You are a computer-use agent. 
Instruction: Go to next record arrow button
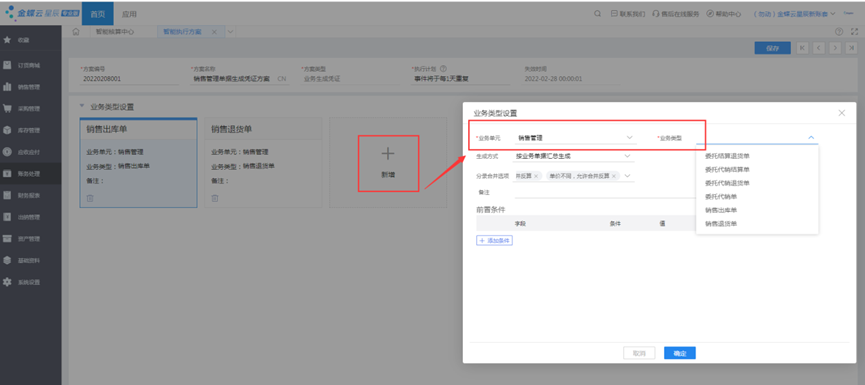[834, 48]
